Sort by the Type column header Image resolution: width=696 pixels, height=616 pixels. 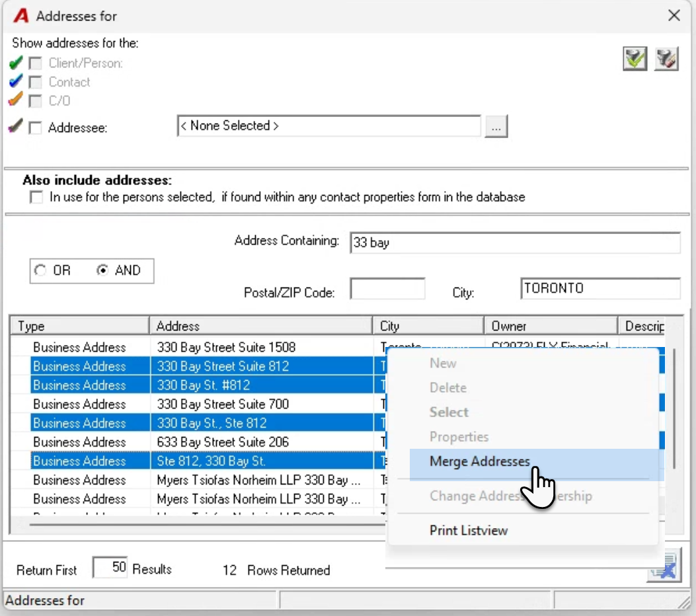coord(80,326)
